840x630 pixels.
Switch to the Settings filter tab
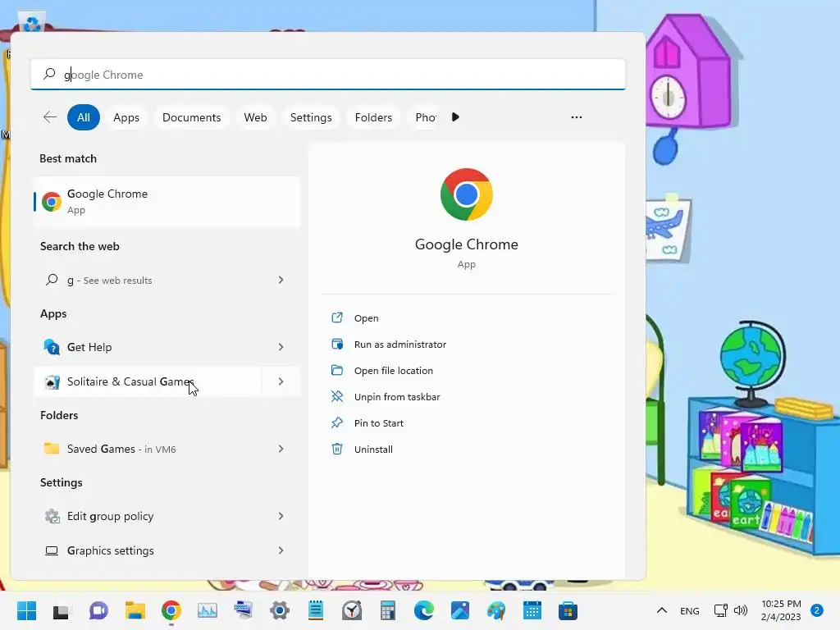click(x=311, y=117)
